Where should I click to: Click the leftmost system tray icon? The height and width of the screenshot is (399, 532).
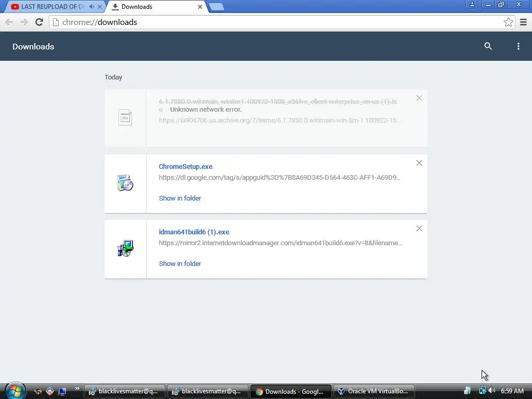coord(467,391)
